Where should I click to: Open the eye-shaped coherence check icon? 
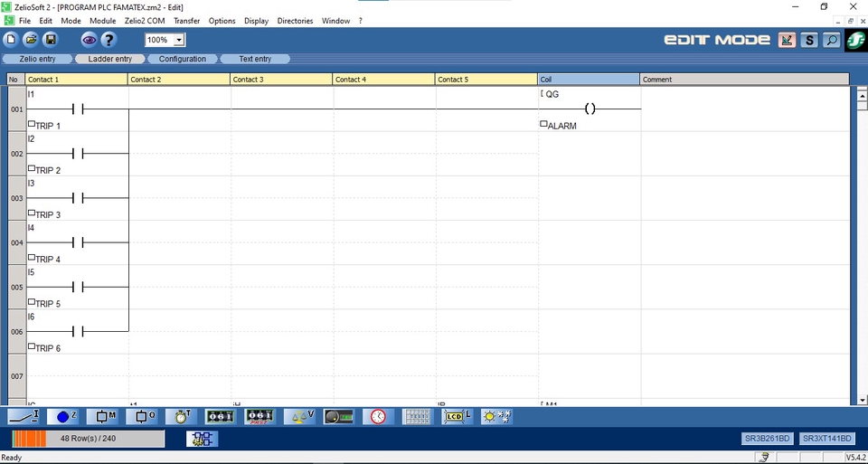click(90, 40)
